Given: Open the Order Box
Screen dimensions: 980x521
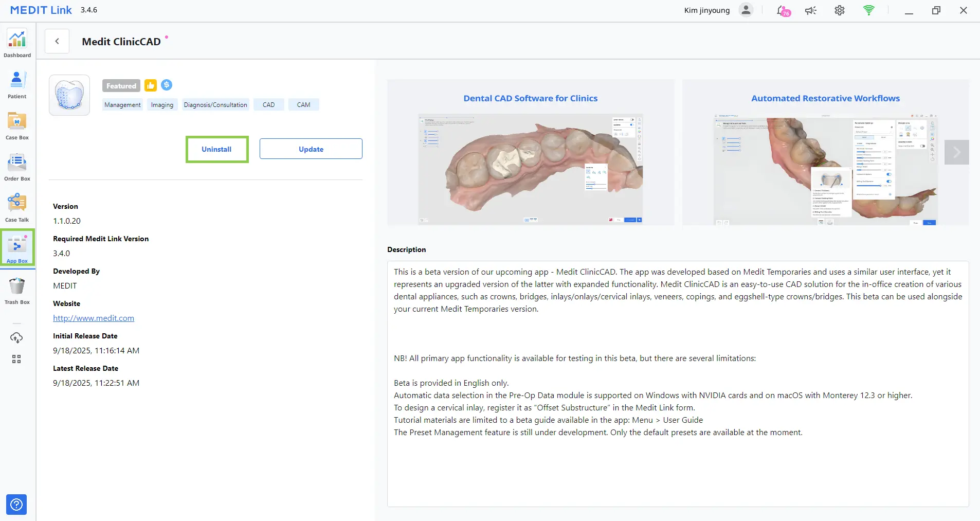Looking at the screenshot, I should point(17,167).
